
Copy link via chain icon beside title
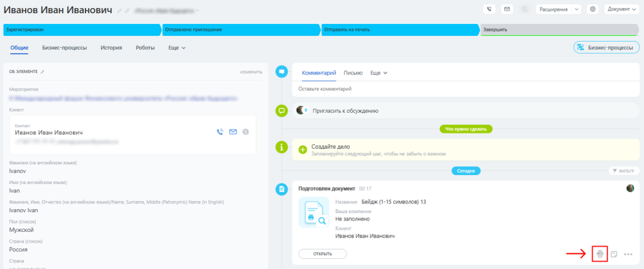pos(127,11)
